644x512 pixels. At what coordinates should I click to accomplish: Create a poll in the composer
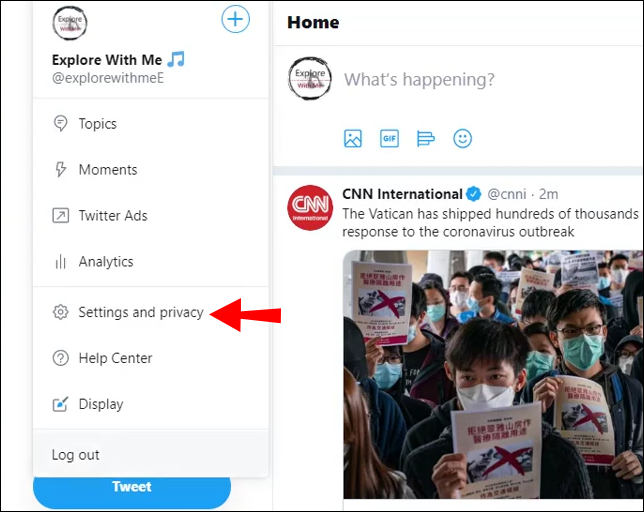click(x=426, y=139)
